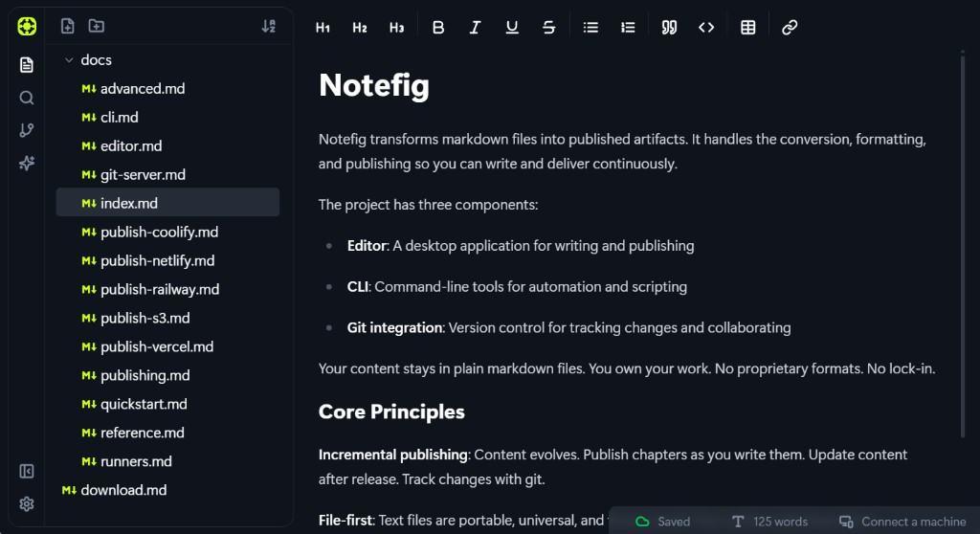Create a new file
This screenshot has width=980, height=534.
pyautogui.click(x=68, y=26)
